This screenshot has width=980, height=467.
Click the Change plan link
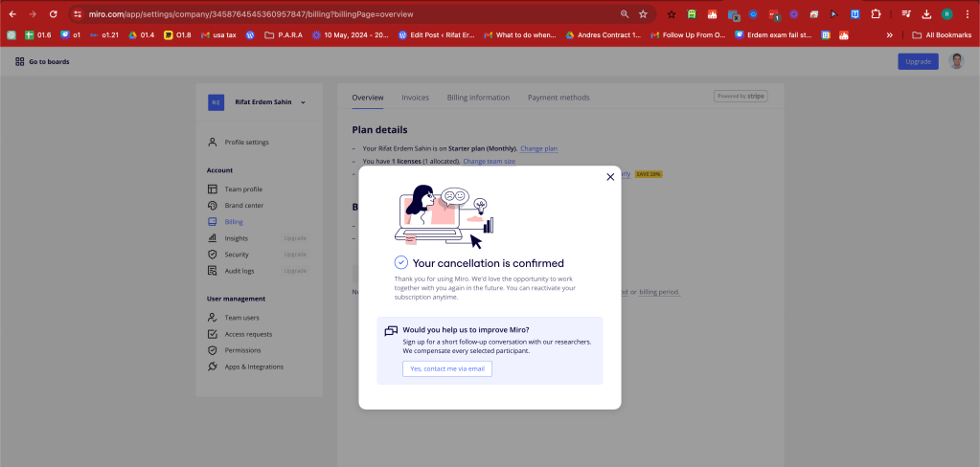[x=538, y=148]
